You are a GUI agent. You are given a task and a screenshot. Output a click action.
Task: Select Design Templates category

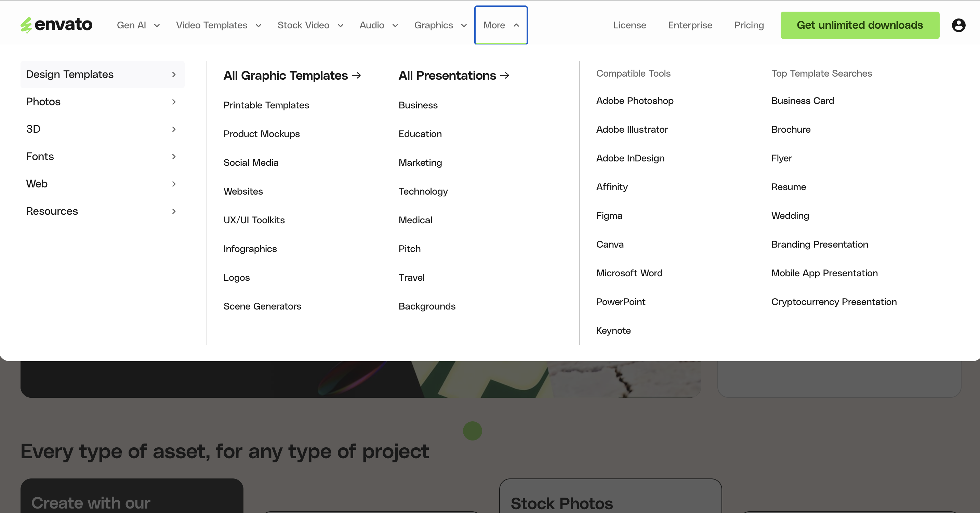tap(102, 75)
